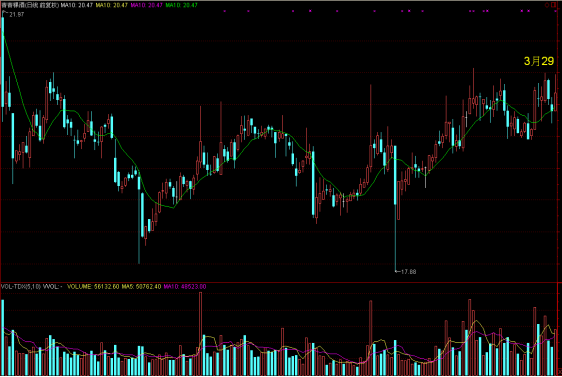Click the red divider between price and volume panels
Image resolution: width=562 pixels, height=377 pixels.
[x=280, y=282]
